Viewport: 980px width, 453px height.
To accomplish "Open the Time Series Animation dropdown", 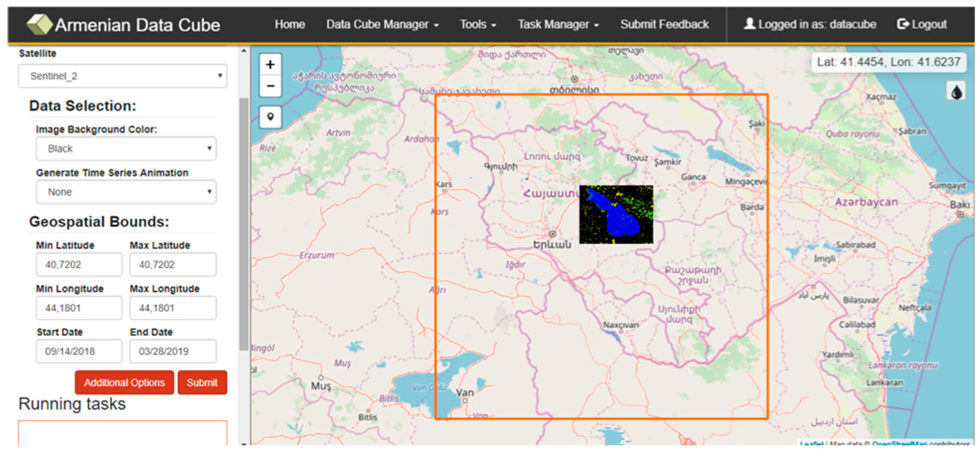I will pos(126,192).
